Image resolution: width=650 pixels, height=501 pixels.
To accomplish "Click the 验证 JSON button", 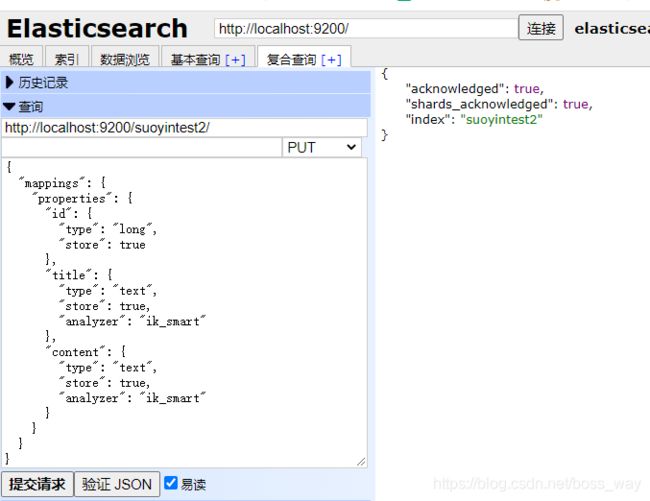I will pos(117,484).
